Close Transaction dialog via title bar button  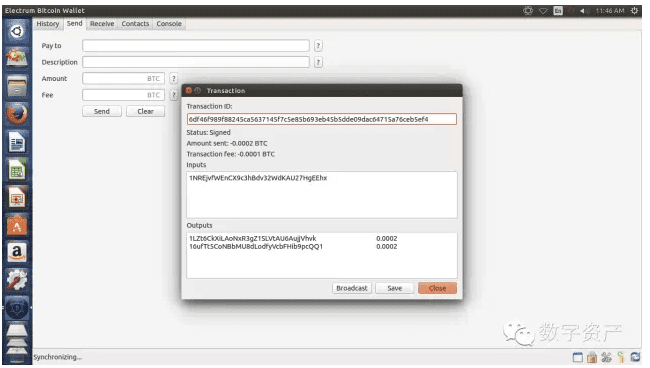tap(189, 90)
